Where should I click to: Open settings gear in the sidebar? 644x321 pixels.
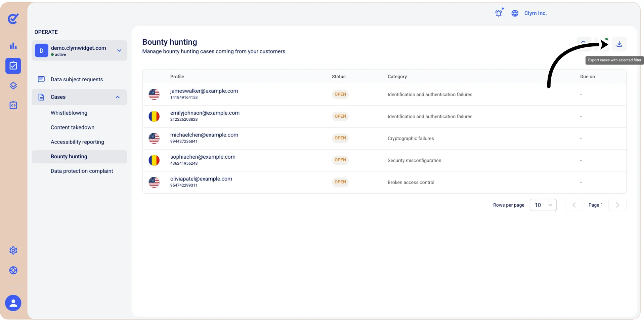click(x=13, y=250)
